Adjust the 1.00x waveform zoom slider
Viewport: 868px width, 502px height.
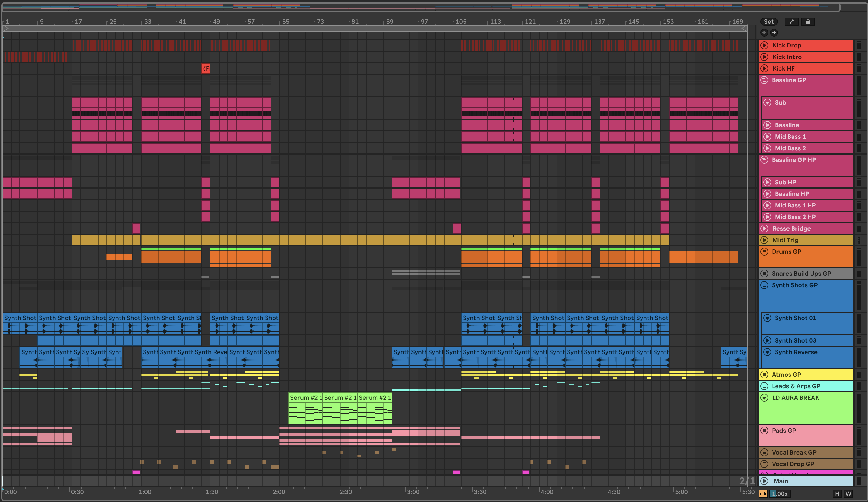[x=780, y=494]
